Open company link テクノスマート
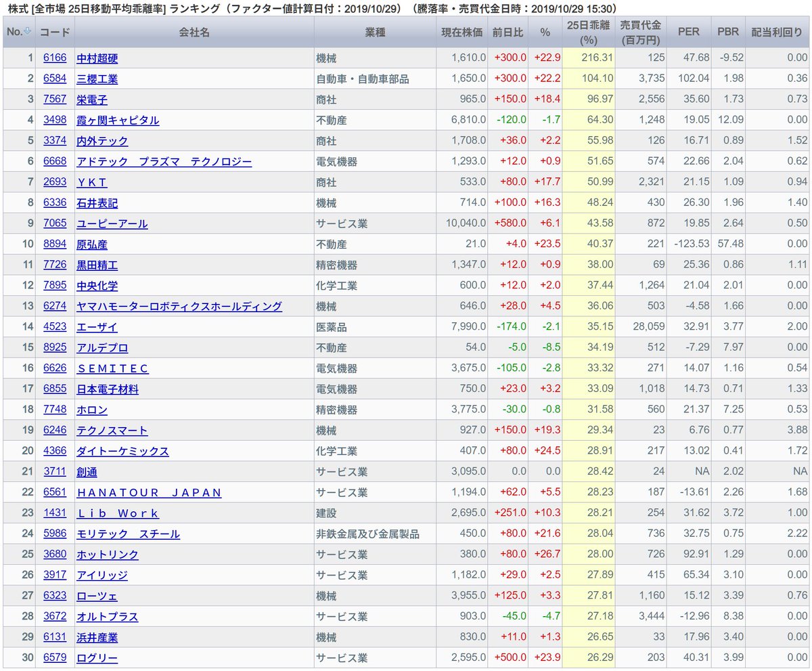The height and width of the screenshot is (671, 812). click(x=112, y=431)
